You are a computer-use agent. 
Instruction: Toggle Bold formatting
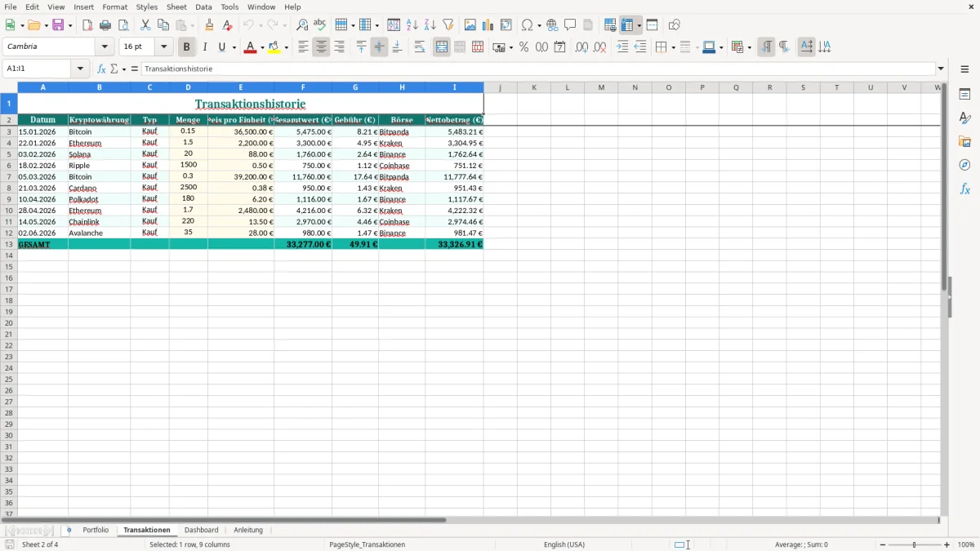pyautogui.click(x=187, y=47)
